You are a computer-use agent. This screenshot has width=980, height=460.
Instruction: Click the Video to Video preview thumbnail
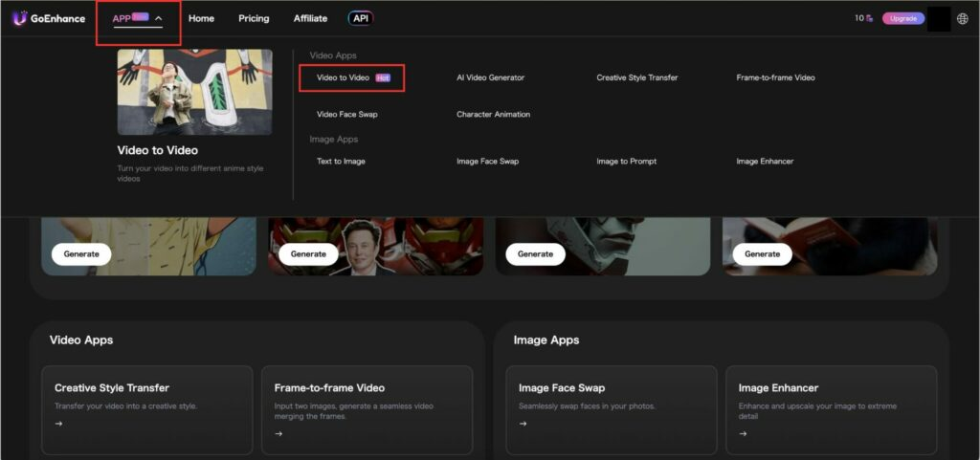pos(194,92)
